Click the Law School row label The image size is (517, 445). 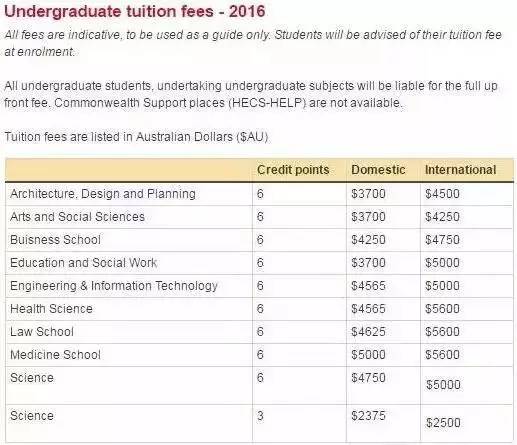pyautogui.click(x=42, y=332)
